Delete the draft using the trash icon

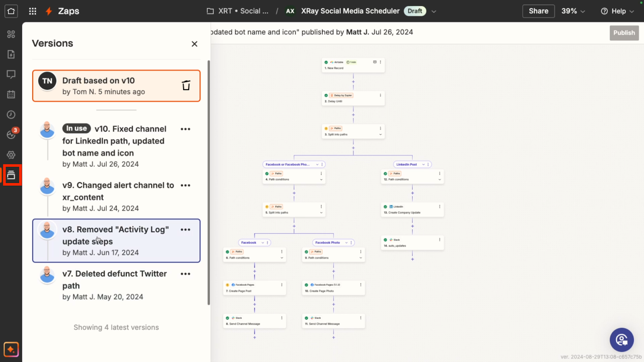pos(186,85)
